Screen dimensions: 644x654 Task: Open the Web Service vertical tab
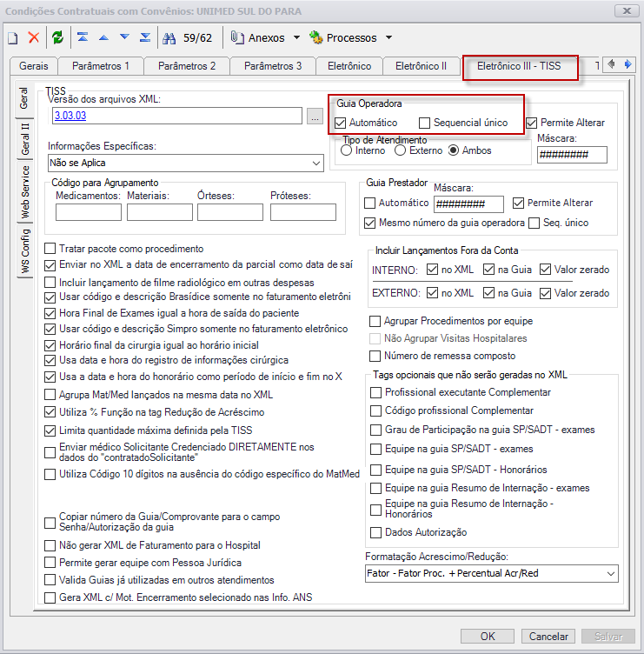(x=25, y=192)
